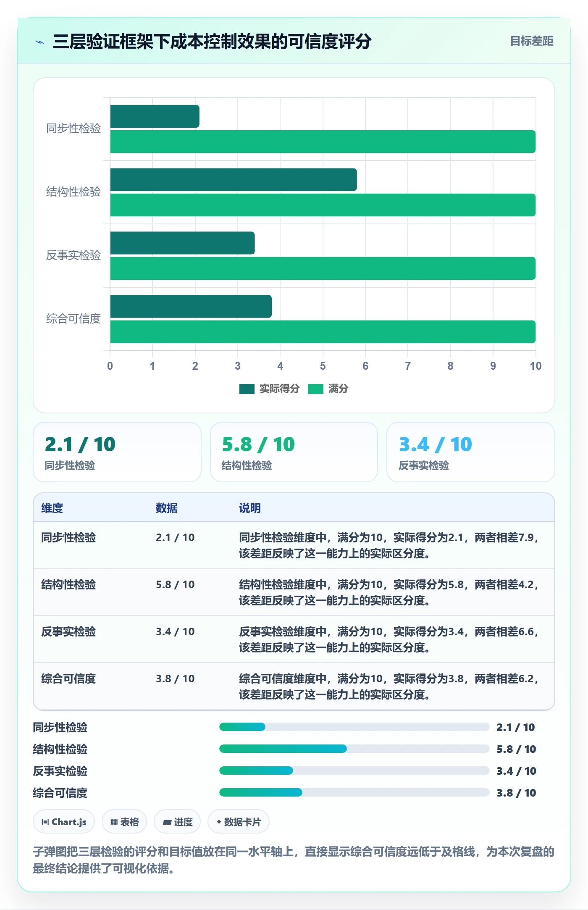This screenshot has width=588, height=910.
Task: Open the 5.8 / 10 结构性检验 stat card
Action: [x=294, y=452]
